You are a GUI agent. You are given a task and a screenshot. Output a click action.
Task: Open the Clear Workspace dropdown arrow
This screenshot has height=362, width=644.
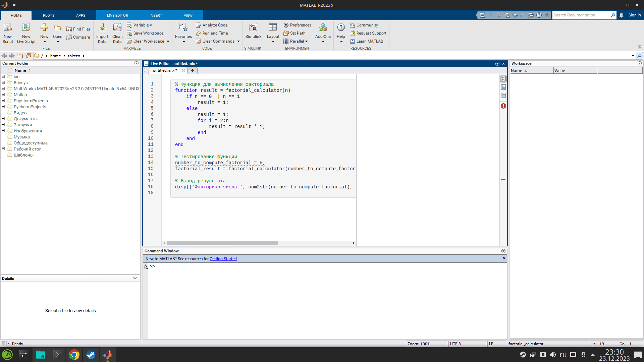click(168, 41)
